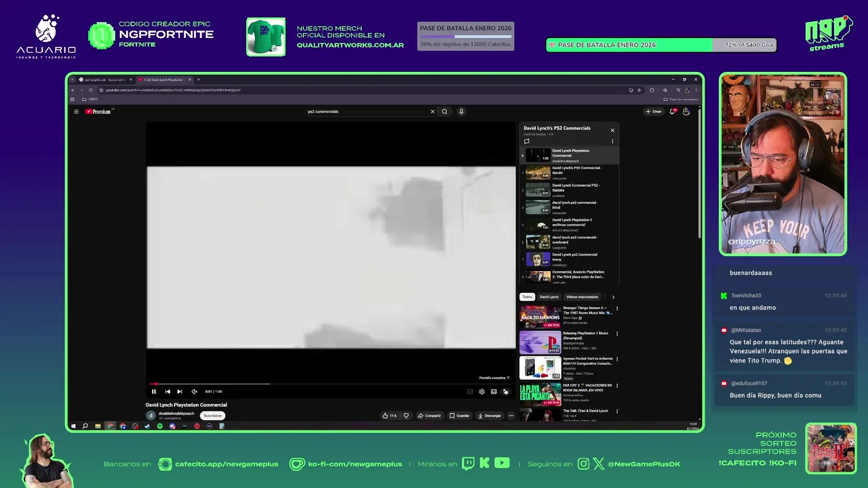Open options for FAR CRY 3 suggestion

617,386
